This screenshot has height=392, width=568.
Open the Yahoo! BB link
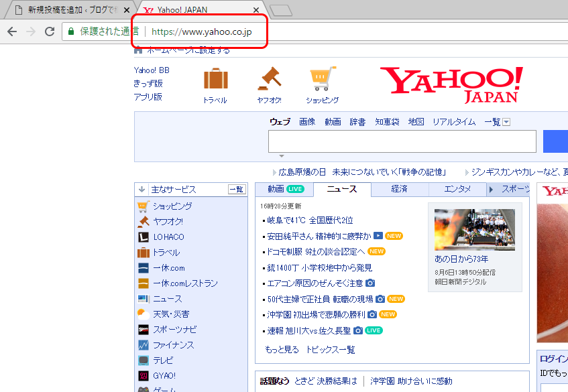[x=152, y=70]
